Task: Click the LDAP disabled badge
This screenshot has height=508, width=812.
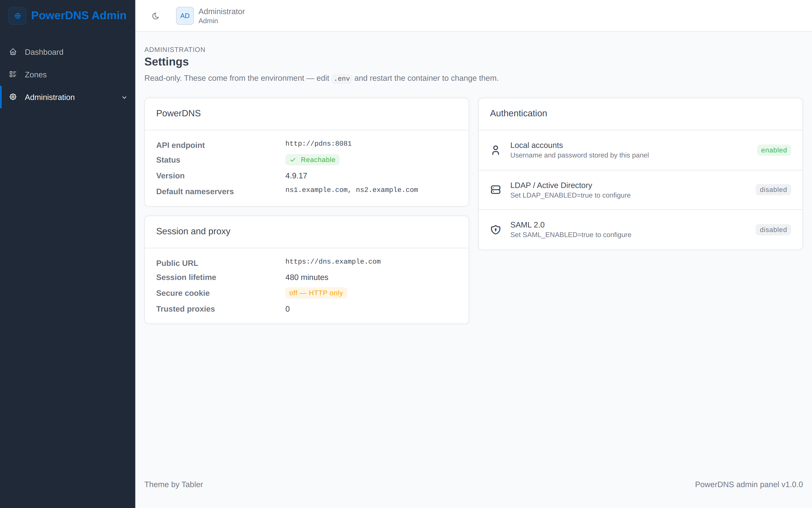Action: [x=773, y=190]
